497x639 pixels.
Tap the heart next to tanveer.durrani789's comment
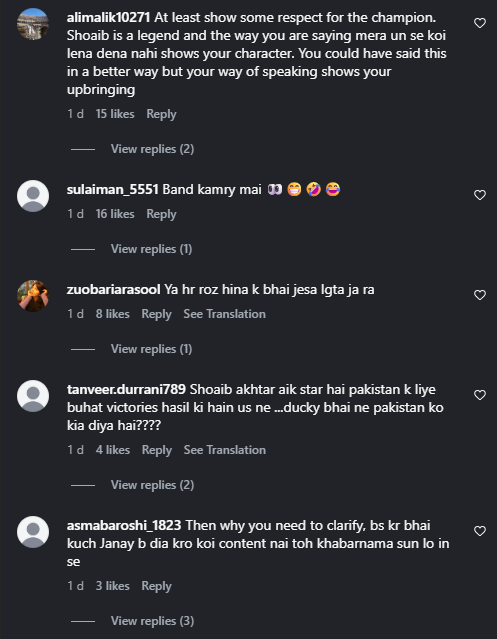coord(480,395)
